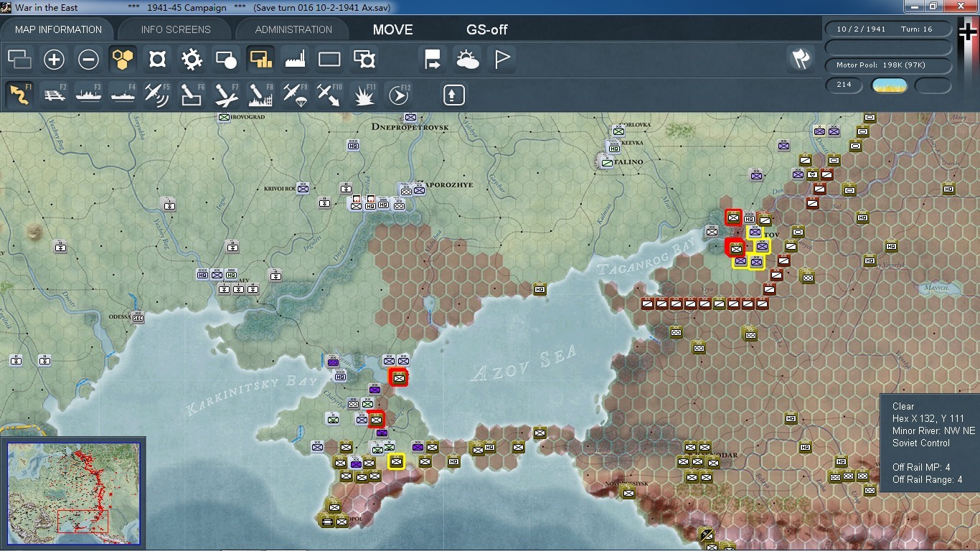The width and height of the screenshot is (980, 551).
Task: Click F12 end turn arrow icon
Action: [398, 95]
